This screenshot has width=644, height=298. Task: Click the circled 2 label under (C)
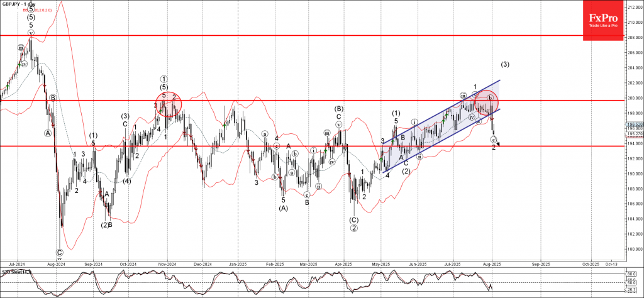(x=353, y=228)
